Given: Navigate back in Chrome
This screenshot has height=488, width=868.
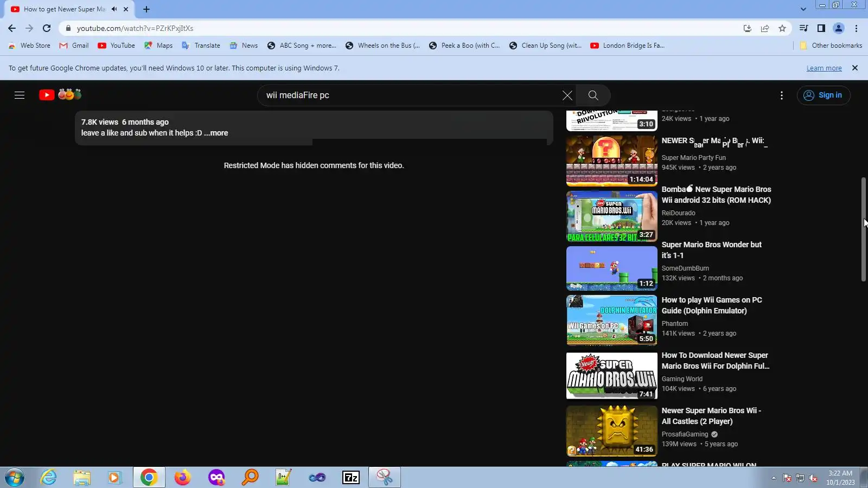Looking at the screenshot, I should click(x=12, y=28).
